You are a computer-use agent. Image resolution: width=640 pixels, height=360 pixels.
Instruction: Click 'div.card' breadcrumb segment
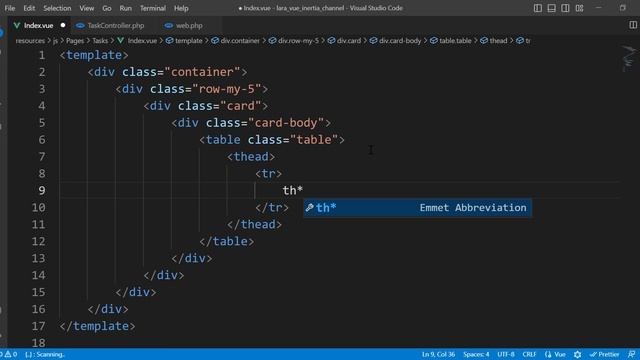tap(349, 40)
